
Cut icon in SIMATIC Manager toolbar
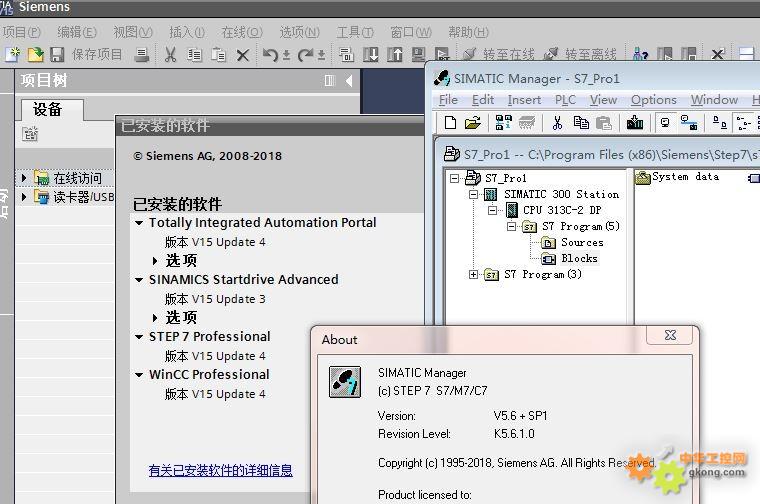click(557, 123)
